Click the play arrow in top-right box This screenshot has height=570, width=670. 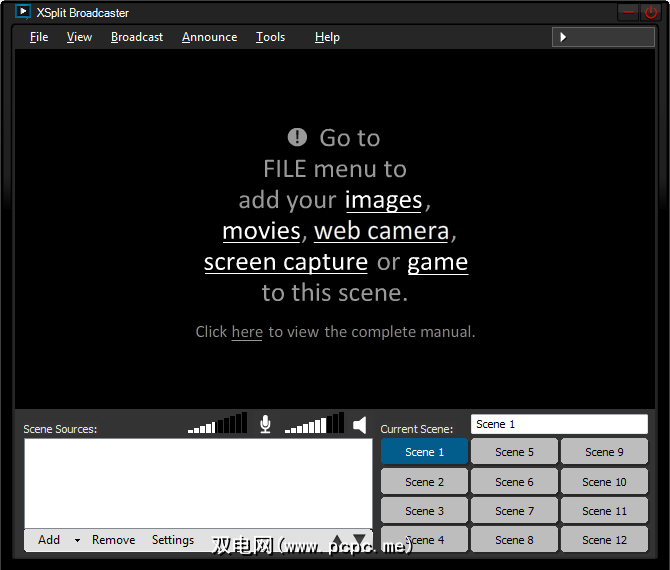pyautogui.click(x=563, y=37)
